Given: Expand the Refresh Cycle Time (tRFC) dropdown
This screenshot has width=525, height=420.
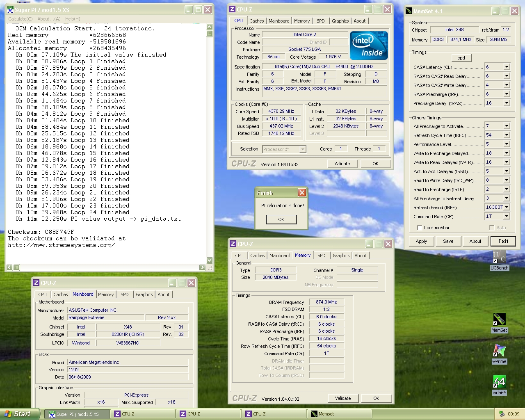Looking at the screenshot, I should (x=507, y=135).
